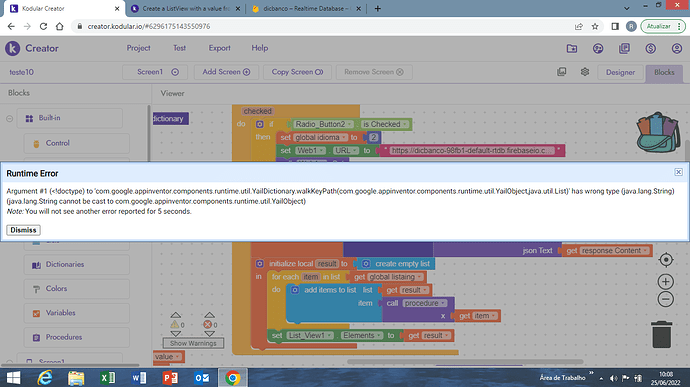Select the Colors block category
Viewport: 690px width, 387px height.
[56, 289]
